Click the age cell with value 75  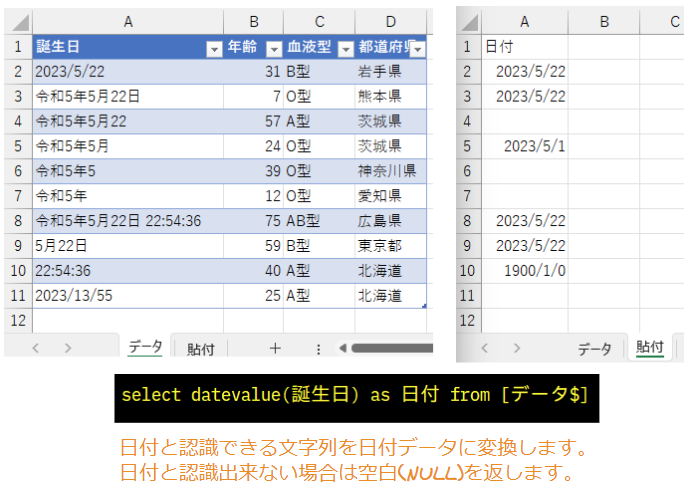(x=254, y=221)
